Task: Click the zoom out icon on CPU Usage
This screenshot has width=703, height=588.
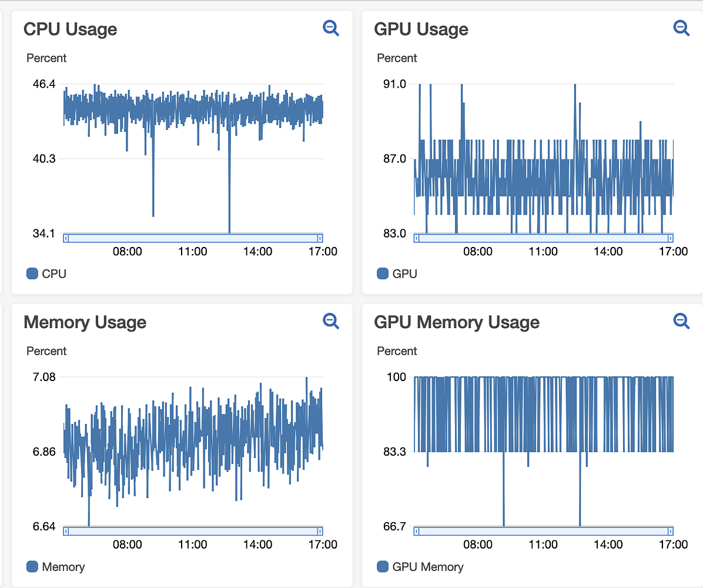Action: pos(331,28)
